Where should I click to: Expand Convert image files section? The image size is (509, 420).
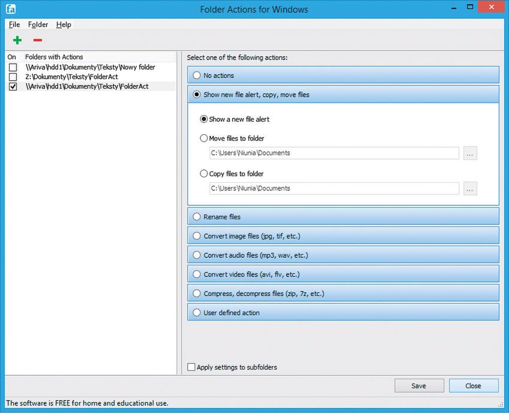pyautogui.click(x=343, y=236)
